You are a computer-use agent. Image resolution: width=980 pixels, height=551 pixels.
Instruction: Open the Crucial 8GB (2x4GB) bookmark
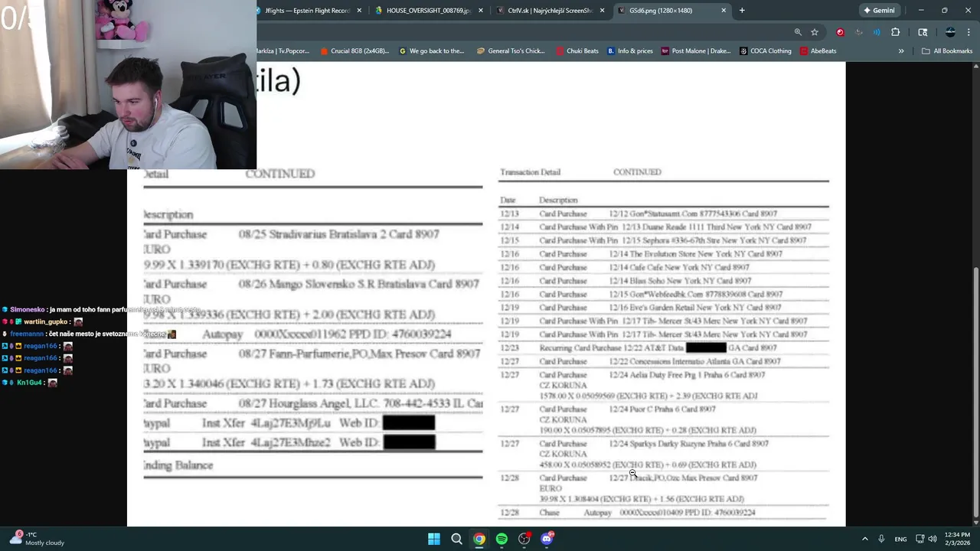point(354,51)
